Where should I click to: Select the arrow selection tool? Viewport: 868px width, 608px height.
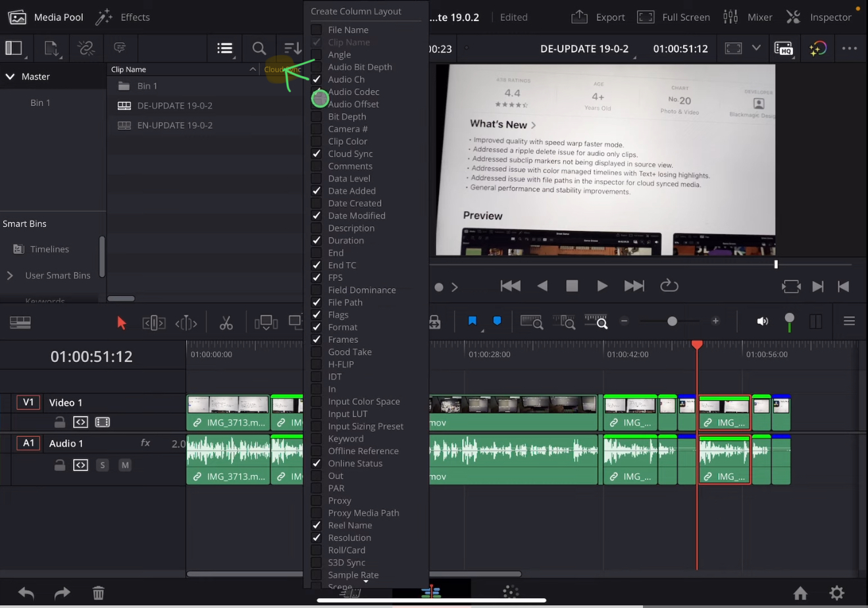[121, 322]
